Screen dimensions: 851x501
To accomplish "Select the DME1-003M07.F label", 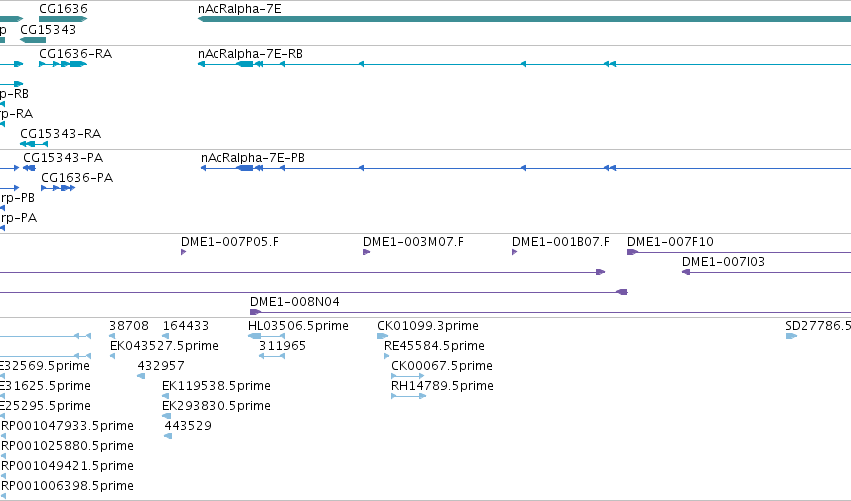I will tap(413, 242).
